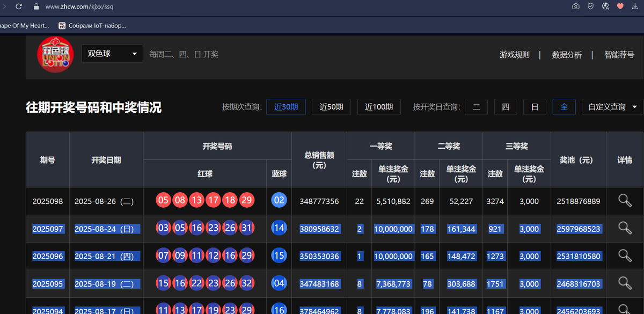Open 智能荐号 smart number picks
644x314 pixels.
619,54
